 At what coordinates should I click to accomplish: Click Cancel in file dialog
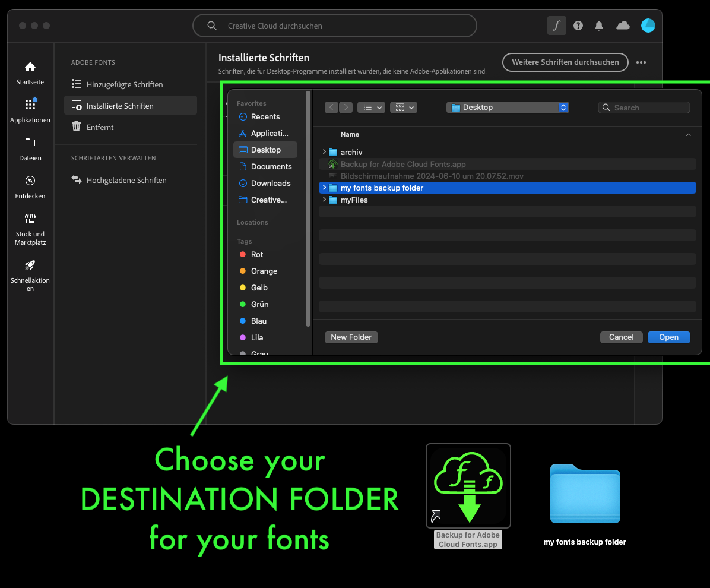(x=621, y=337)
